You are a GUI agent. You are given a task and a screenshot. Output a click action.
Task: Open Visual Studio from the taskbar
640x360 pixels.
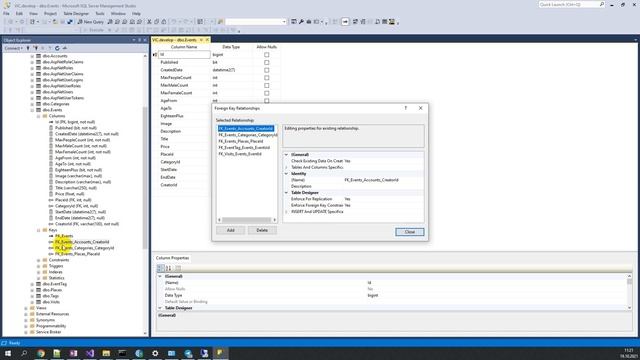coord(90,353)
